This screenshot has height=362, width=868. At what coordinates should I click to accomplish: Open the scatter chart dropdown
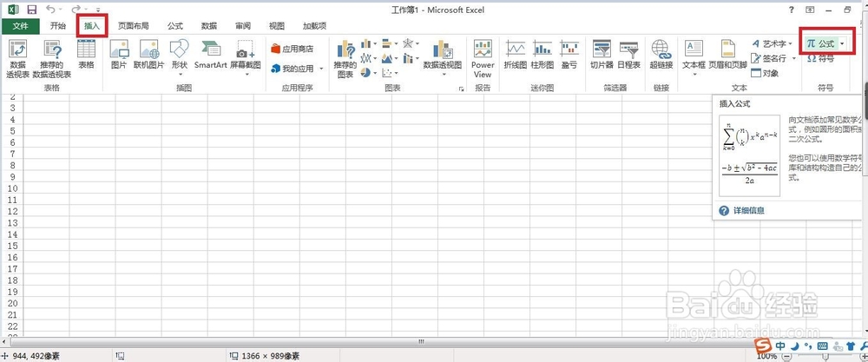[390, 73]
